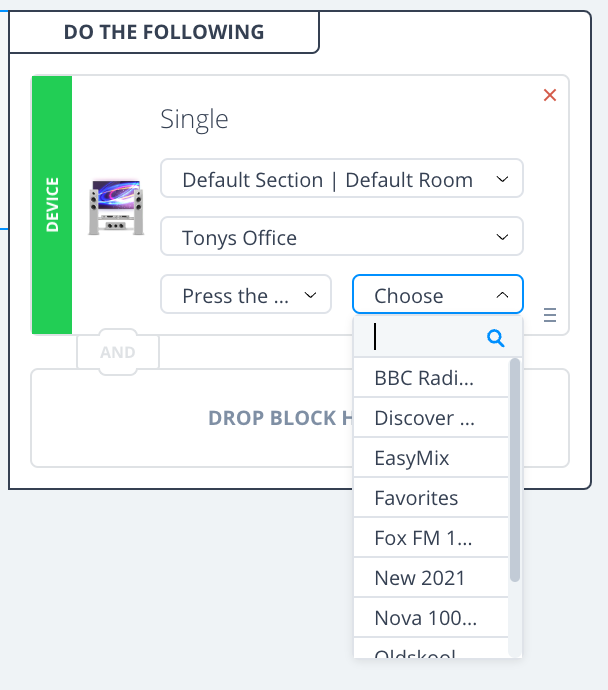Viewport: 608px width, 690px height.
Task: Focus the dropdown search field
Action: coord(427,338)
